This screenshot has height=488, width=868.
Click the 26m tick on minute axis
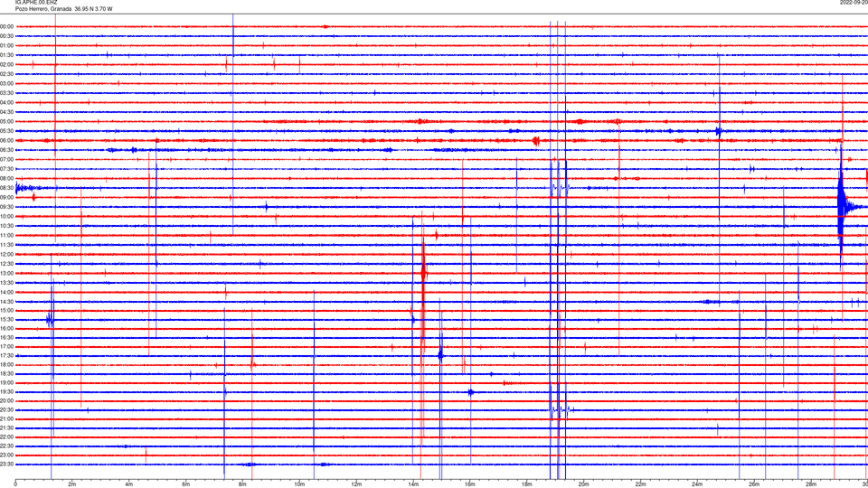tap(754, 484)
